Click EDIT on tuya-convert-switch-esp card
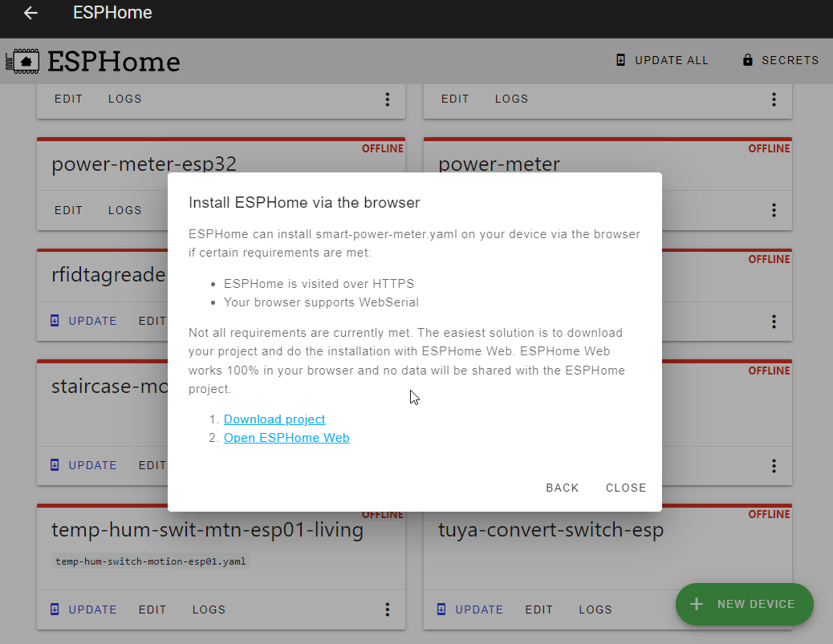Viewport: 833px width, 644px height. pyautogui.click(x=539, y=610)
